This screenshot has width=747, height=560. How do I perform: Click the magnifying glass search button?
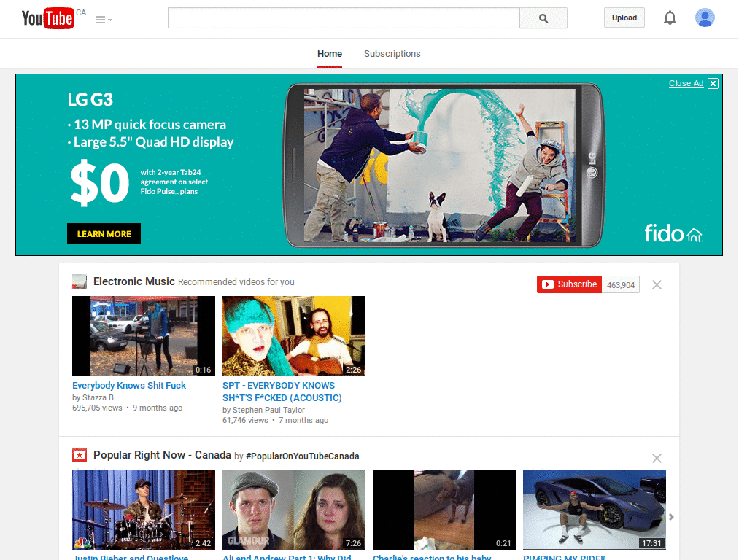543,18
